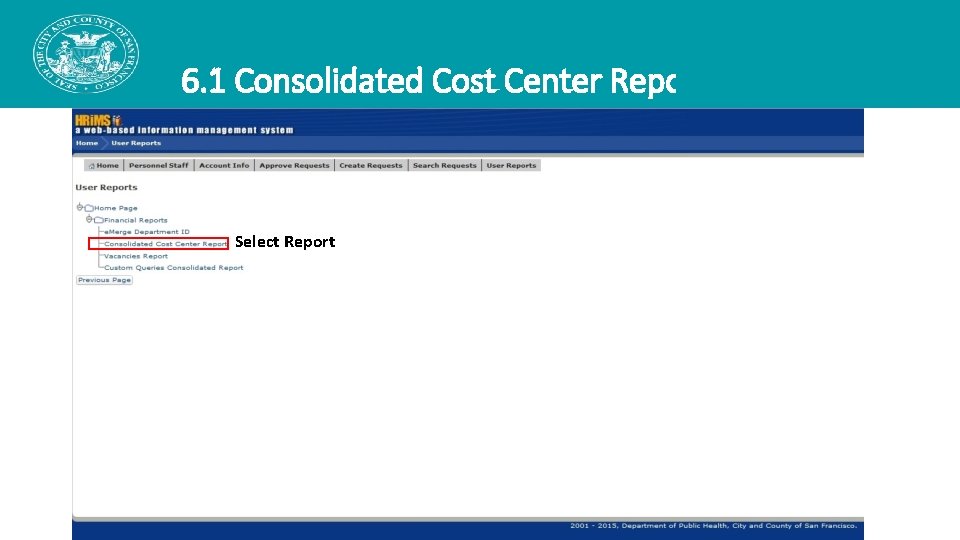Click the Previous Page button
The height and width of the screenshot is (540, 960).
(104, 280)
